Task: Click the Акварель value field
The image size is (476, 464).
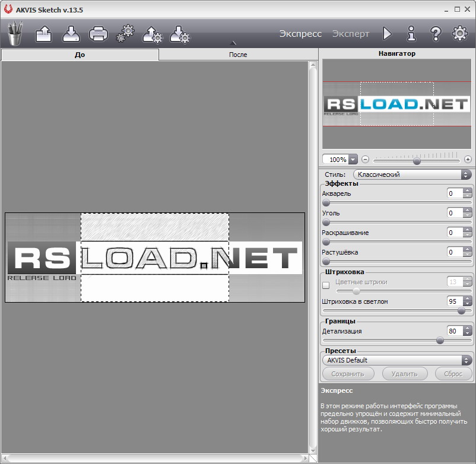Action: 455,193
